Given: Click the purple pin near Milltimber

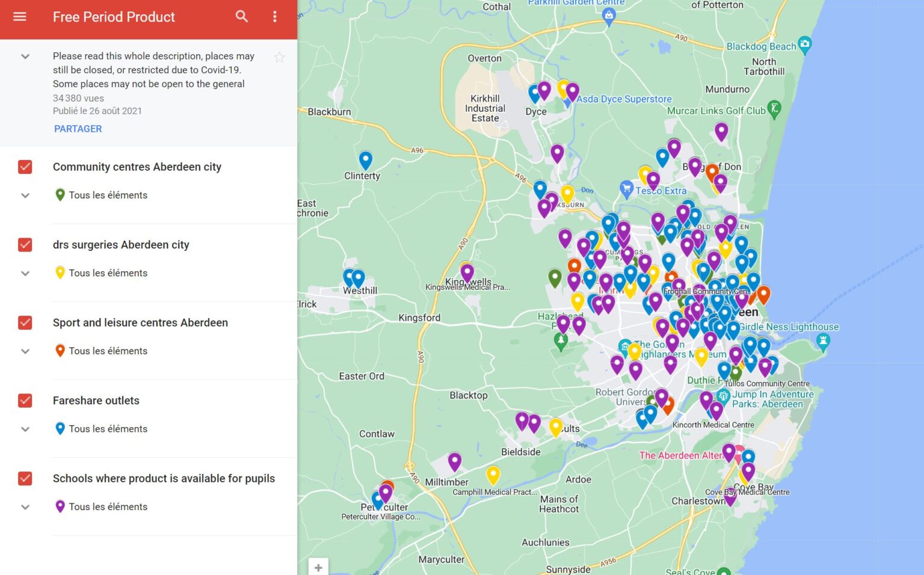Looking at the screenshot, I should point(455,461).
